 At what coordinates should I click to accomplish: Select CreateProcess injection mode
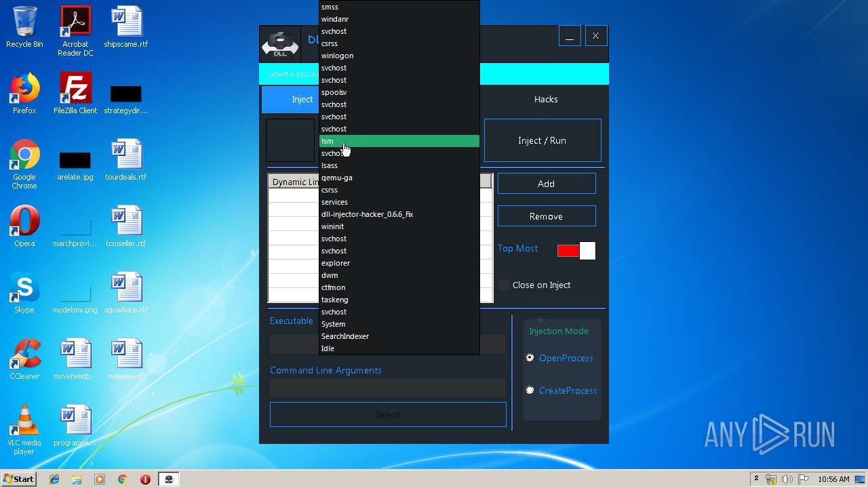click(x=530, y=390)
